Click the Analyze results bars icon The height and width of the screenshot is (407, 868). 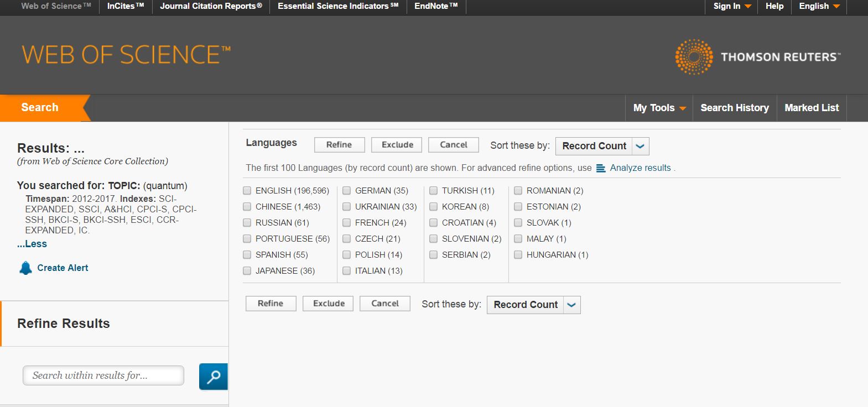pos(601,168)
